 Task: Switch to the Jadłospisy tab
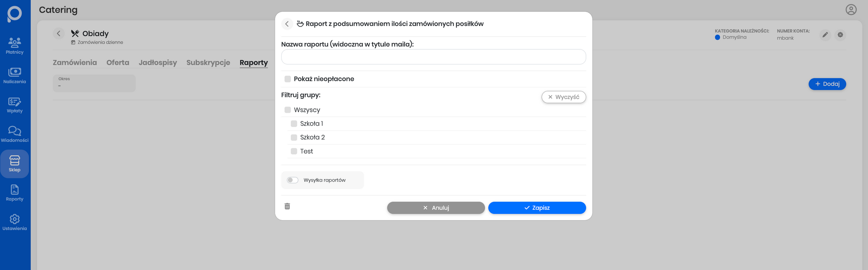(158, 62)
